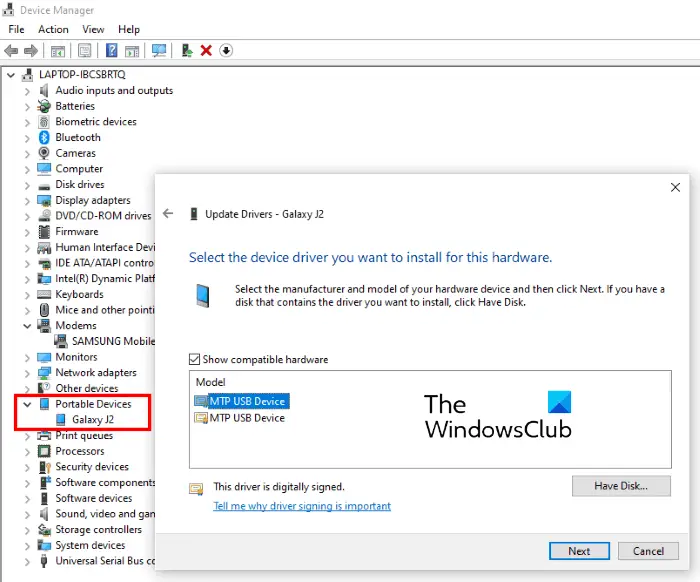Select the Security devices key icon

coord(44,467)
